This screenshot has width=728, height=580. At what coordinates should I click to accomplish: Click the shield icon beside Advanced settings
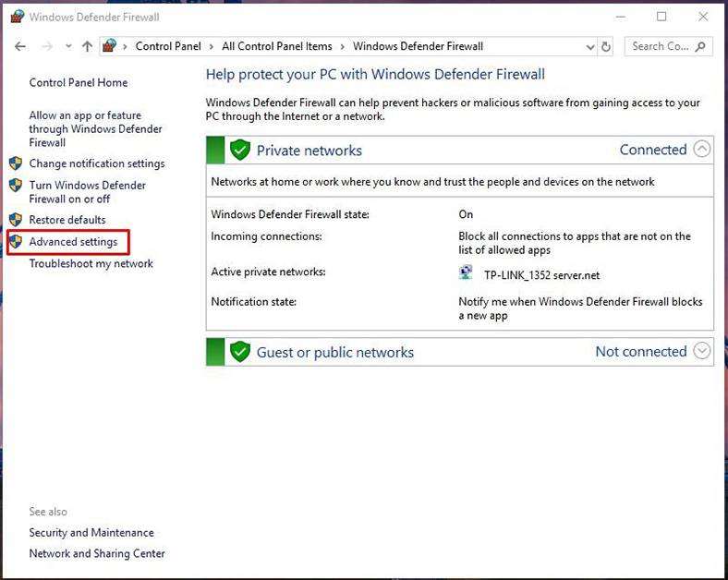pos(16,241)
